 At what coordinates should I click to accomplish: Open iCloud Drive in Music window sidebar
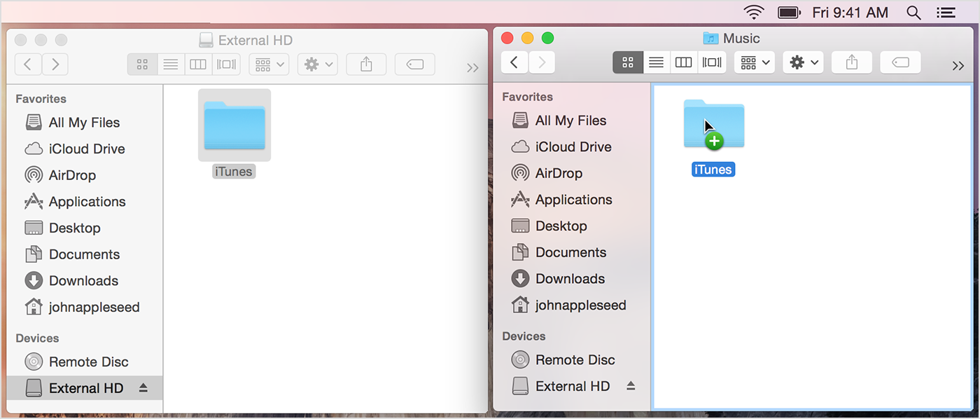572,147
